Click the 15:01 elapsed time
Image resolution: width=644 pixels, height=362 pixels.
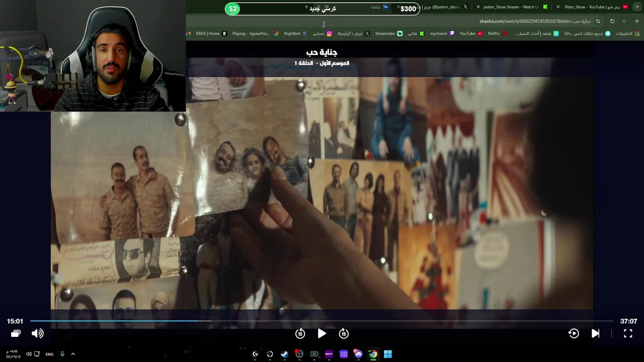click(x=15, y=321)
